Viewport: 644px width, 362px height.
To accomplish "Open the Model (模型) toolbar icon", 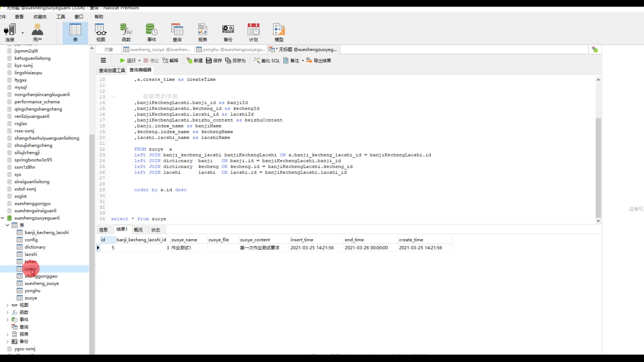I will (279, 33).
